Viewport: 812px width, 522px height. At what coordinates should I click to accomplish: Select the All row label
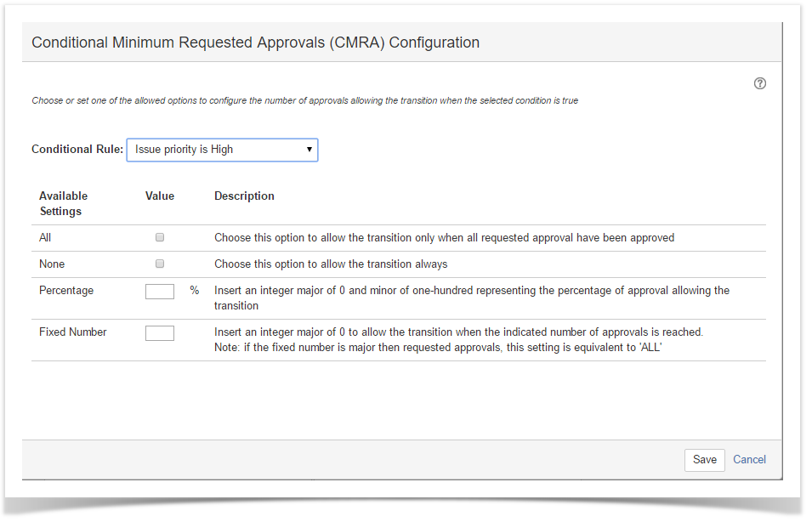tap(45, 238)
